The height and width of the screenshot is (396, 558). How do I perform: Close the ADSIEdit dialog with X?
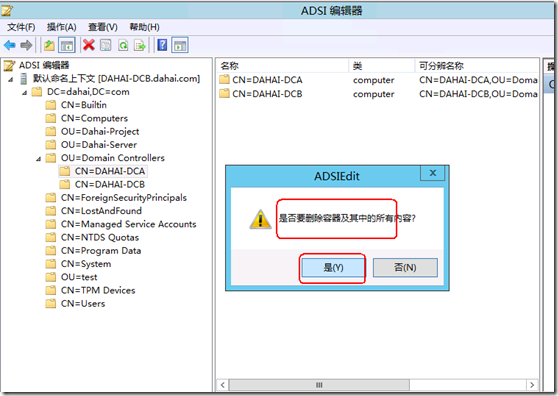click(433, 173)
